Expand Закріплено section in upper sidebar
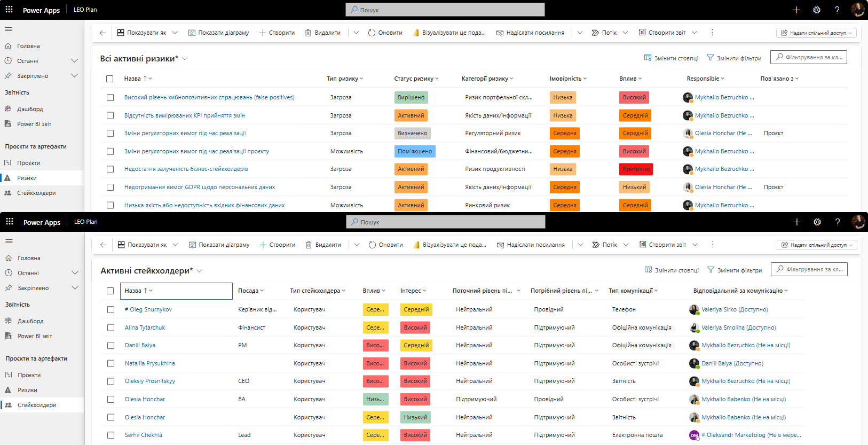Screen dimensions: 868x445 (x=74, y=76)
